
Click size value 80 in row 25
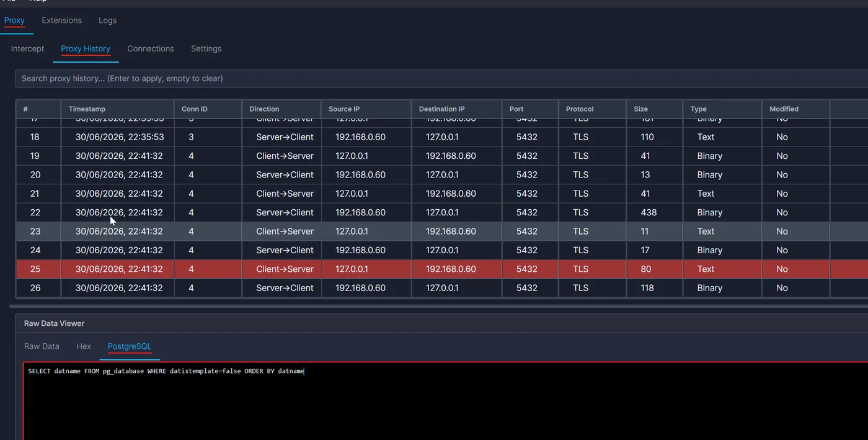tap(645, 269)
